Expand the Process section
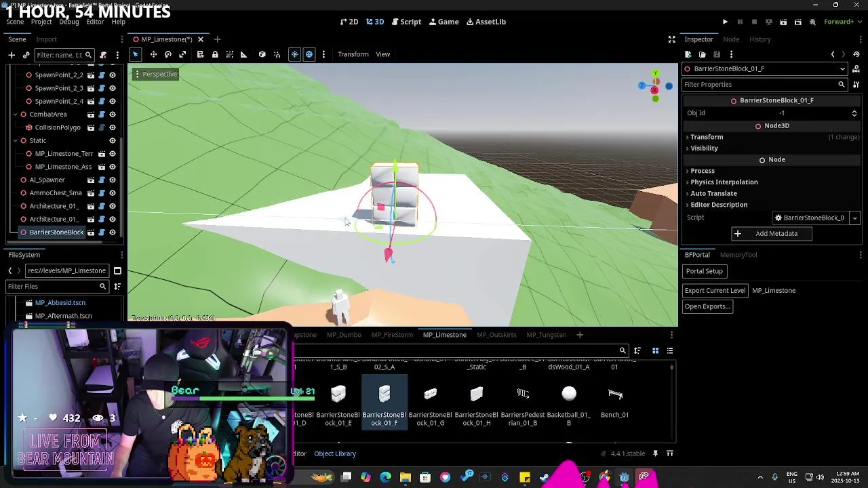The height and width of the screenshot is (488, 868). (x=703, y=171)
